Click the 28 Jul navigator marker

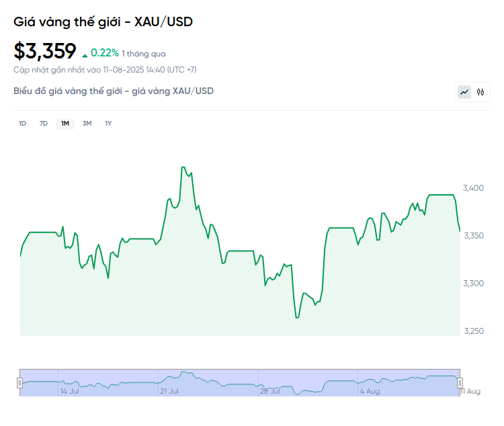coord(270,391)
